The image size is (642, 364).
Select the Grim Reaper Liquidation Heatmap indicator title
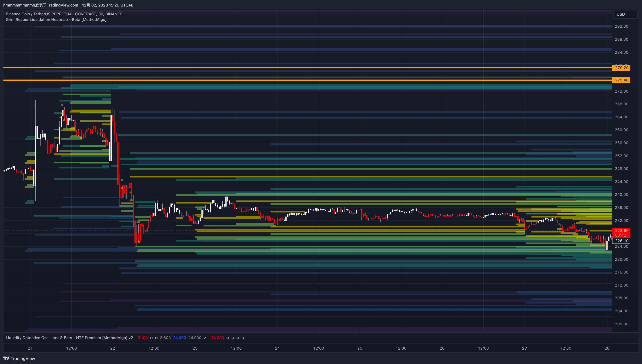coord(56,20)
